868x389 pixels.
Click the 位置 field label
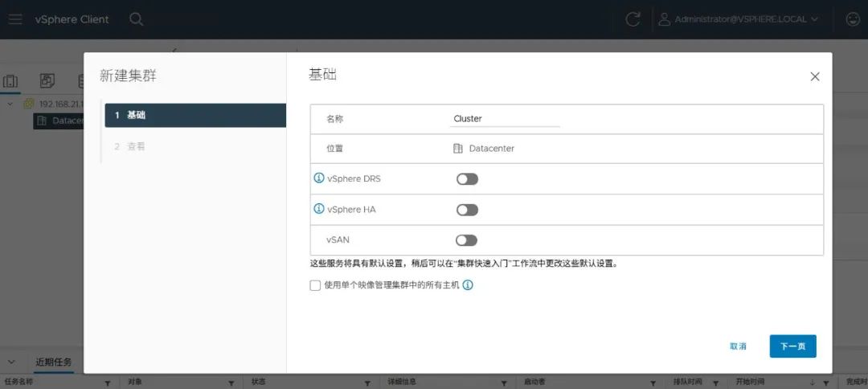[x=335, y=149]
